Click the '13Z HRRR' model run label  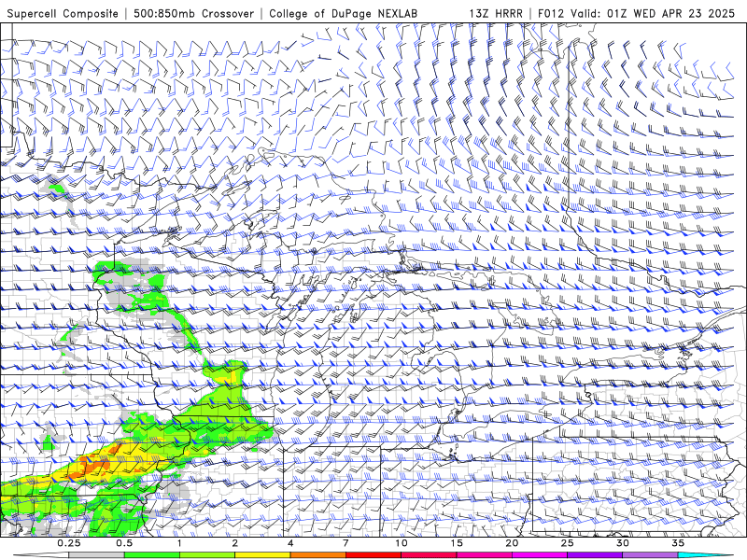[496, 13]
